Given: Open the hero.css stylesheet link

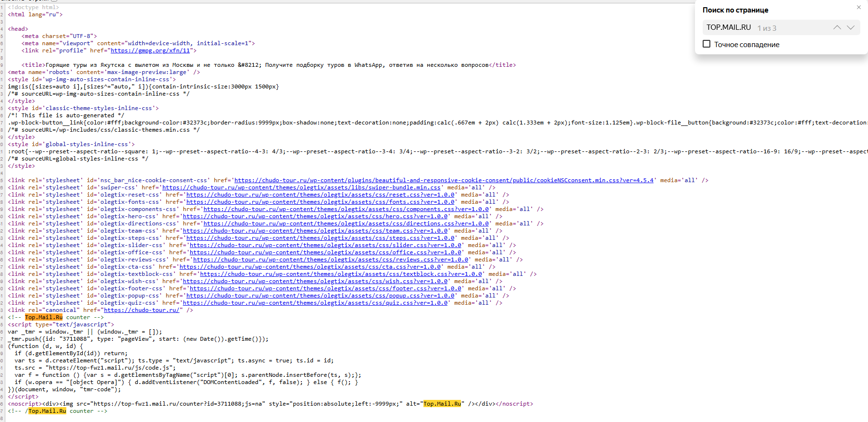Looking at the screenshot, I should pos(315,216).
